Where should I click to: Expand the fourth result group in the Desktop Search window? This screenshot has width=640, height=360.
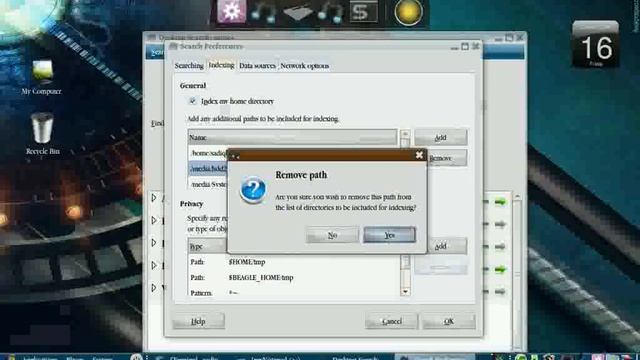click(x=154, y=265)
